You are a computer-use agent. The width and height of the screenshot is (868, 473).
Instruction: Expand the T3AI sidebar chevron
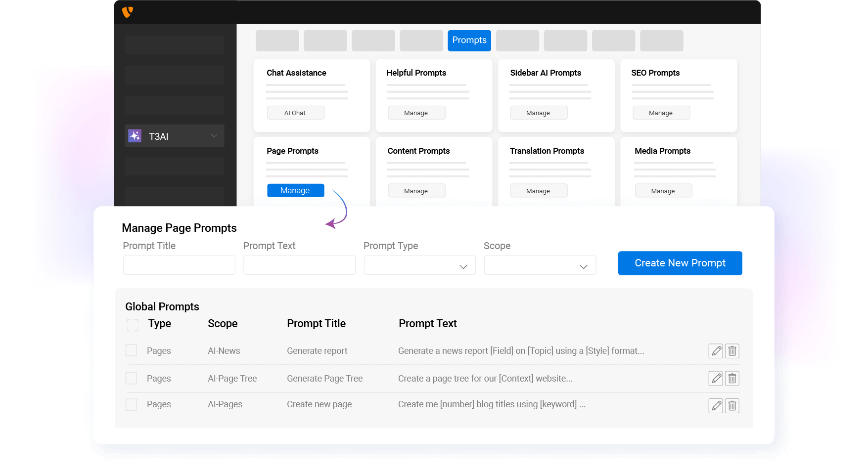(x=214, y=135)
